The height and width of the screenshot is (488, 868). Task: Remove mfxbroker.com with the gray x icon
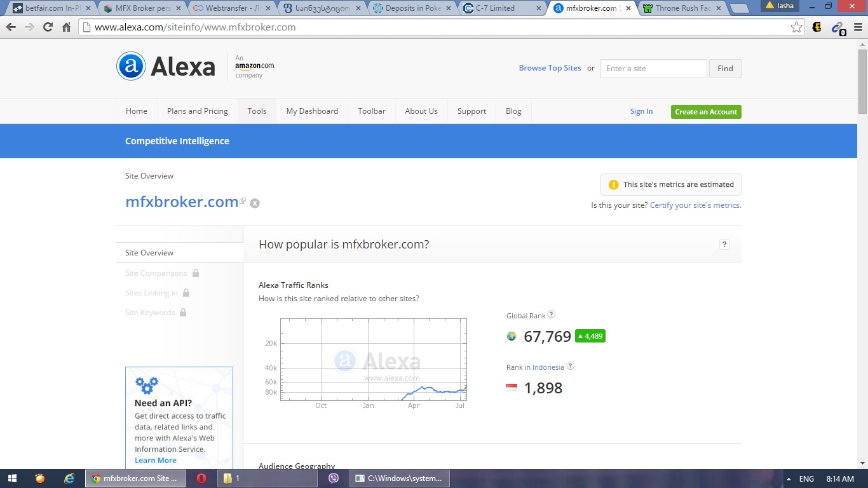tap(255, 203)
